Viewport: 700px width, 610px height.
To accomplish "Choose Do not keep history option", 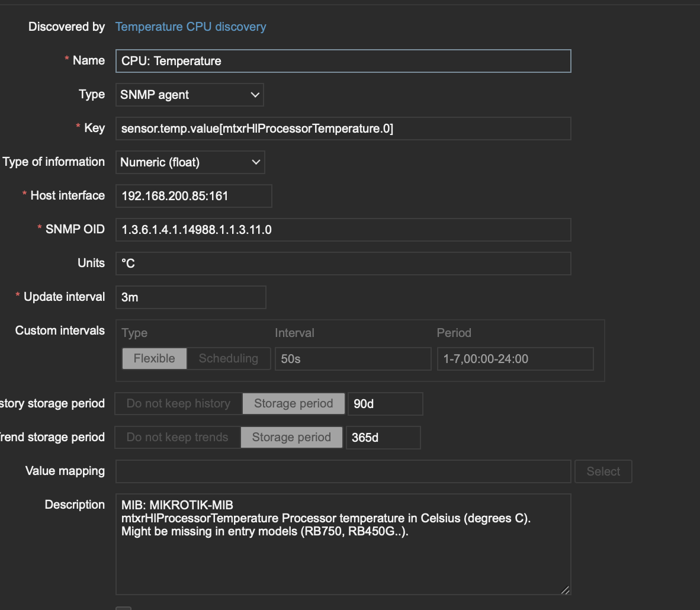I will pyautogui.click(x=179, y=404).
